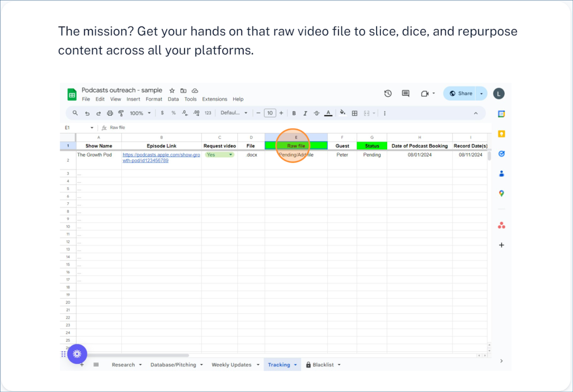
Task: Start a meeting with camera icon
Action: [425, 93]
